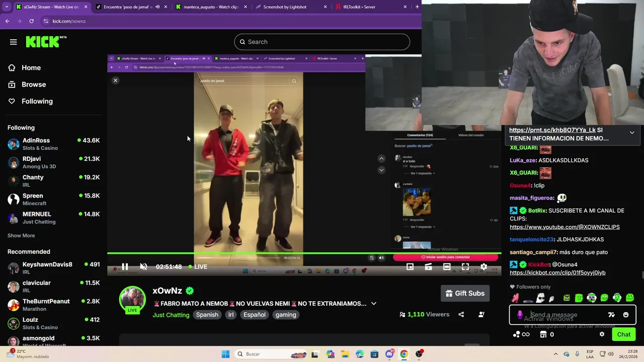Viewport: 644px width, 362px height.
Task: Open the Just Chatting category
Action: (x=171, y=315)
